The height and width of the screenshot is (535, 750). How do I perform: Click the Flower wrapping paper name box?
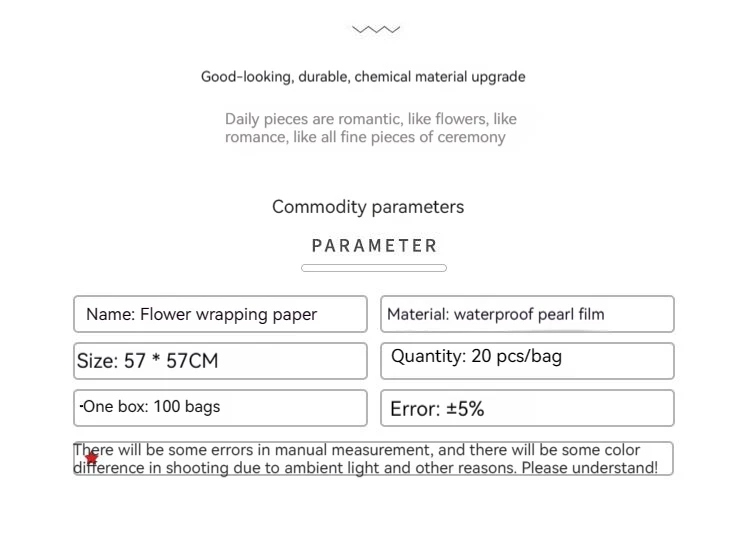[220, 314]
